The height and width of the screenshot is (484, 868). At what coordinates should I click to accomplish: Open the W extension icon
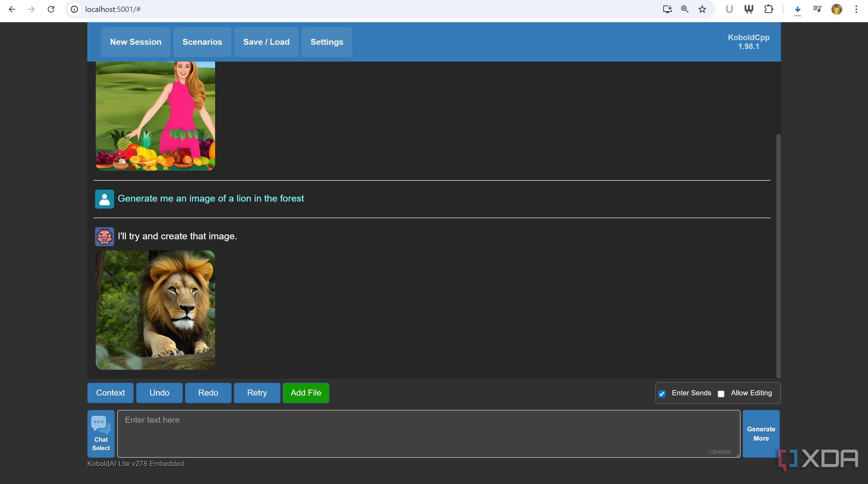749,9
